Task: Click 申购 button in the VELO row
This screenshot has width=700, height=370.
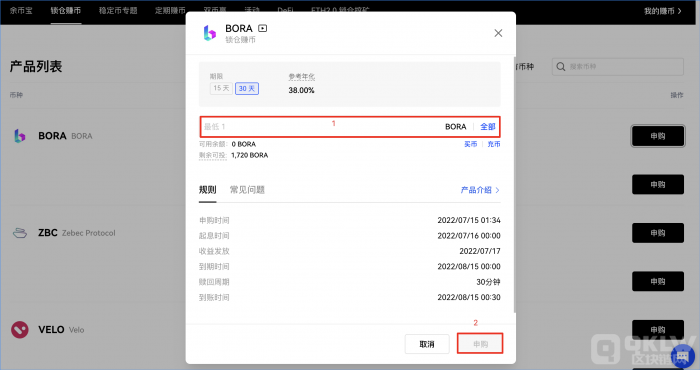Action: click(658, 329)
